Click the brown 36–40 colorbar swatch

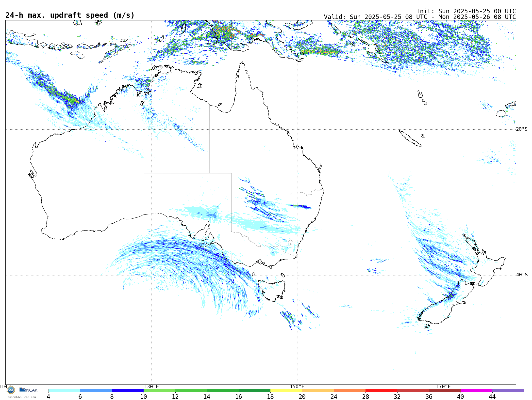(x=445, y=391)
